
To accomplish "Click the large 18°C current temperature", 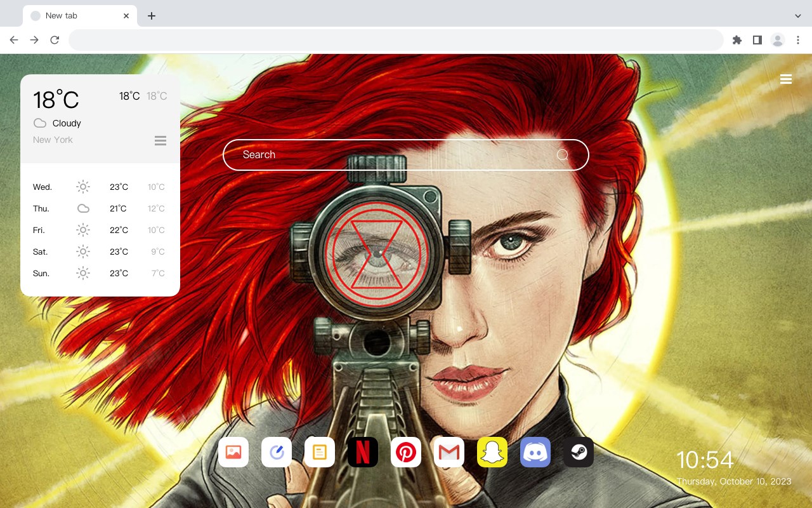I will coord(56,99).
